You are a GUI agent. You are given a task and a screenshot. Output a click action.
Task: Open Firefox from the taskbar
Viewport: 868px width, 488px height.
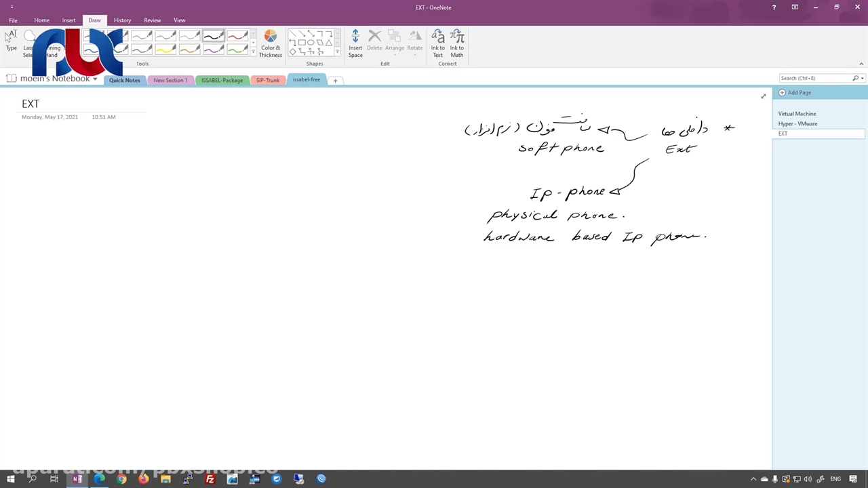click(144, 479)
